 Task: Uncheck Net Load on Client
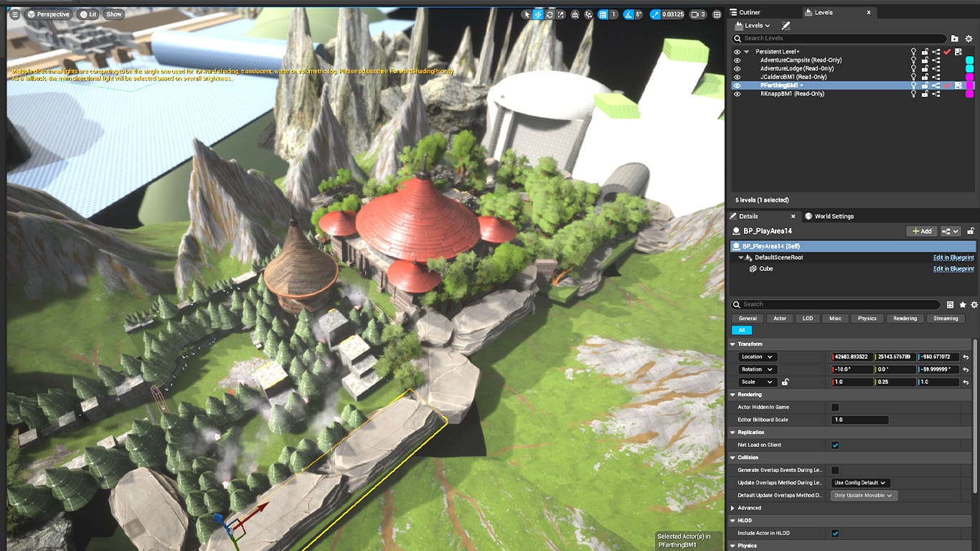(x=835, y=445)
